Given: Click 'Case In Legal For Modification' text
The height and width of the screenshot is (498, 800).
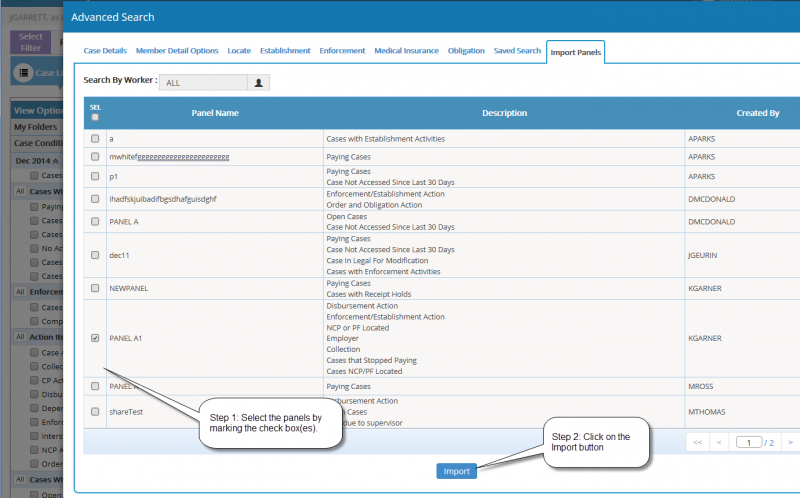Looking at the screenshot, I should [378, 261].
